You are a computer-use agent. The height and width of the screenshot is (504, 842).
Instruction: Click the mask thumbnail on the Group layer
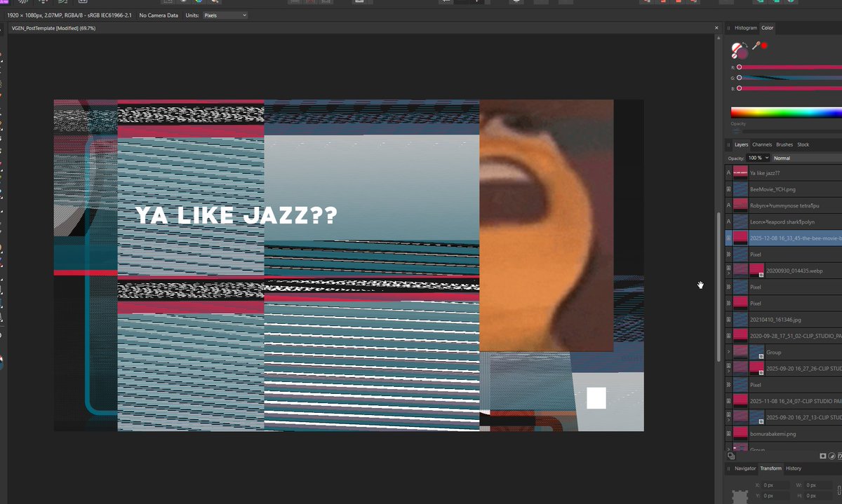[x=756, y=352]
